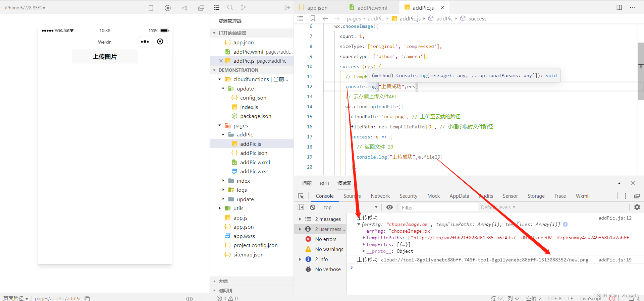The height and width of the screenshot is (301, 644).
Task: Switch to the AppData debugger tab
Action: point(459,196)
